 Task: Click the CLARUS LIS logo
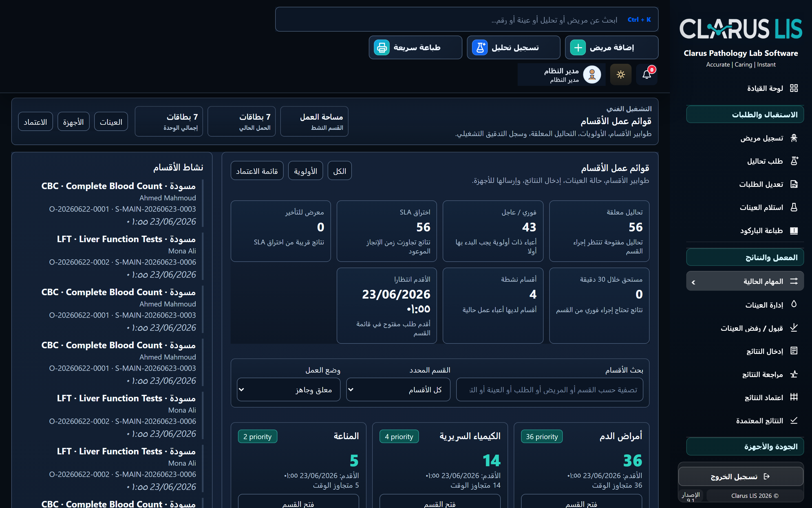click(741, 29)
